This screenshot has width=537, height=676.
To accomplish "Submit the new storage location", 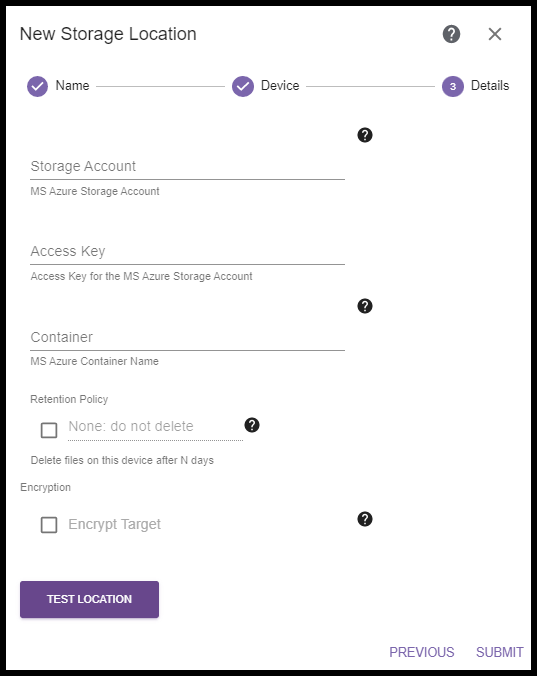I will tap(500, 652).
